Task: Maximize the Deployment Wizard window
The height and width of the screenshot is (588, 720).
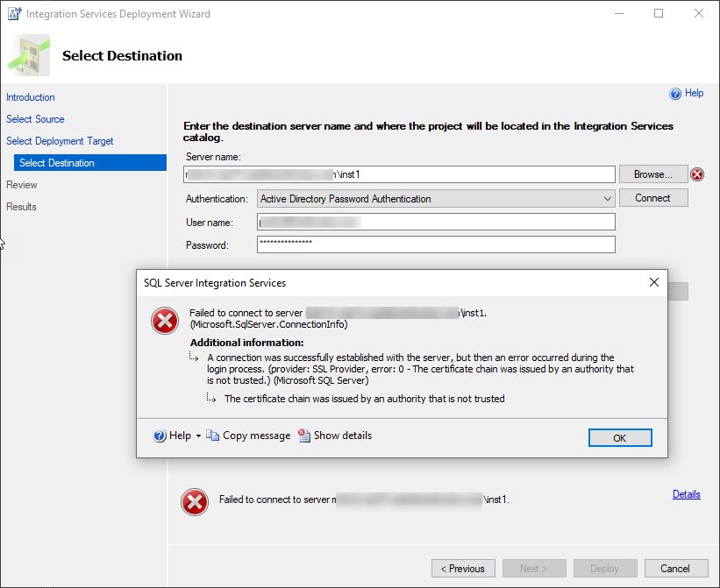Action: click(659, 13)
